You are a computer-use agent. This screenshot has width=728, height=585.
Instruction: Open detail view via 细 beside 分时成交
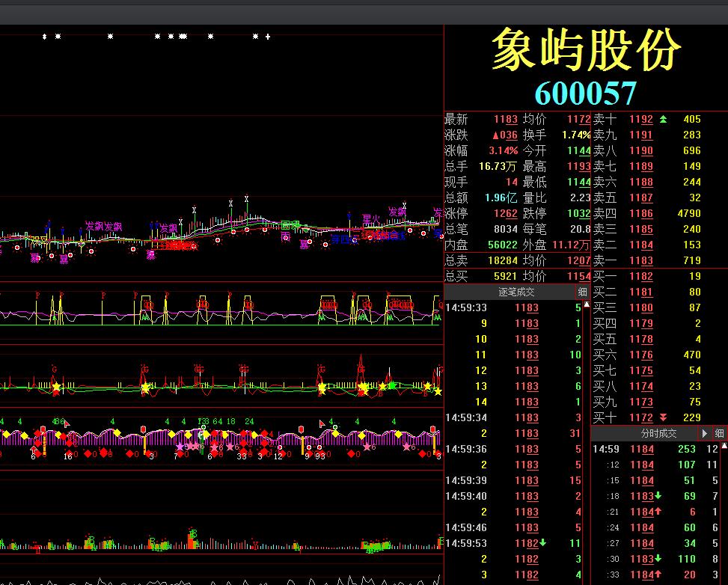click(x=719, y=433)
